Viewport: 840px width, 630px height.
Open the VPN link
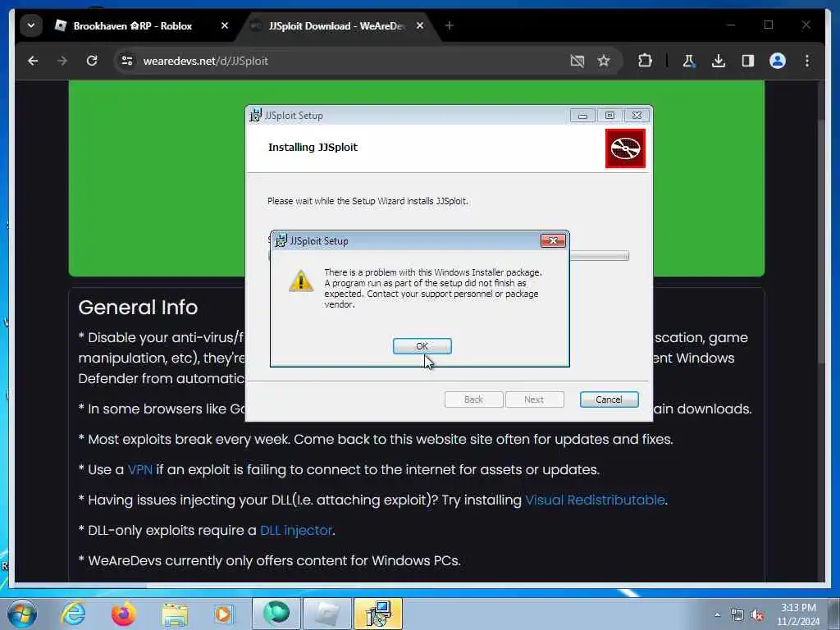tap(139, 470)
